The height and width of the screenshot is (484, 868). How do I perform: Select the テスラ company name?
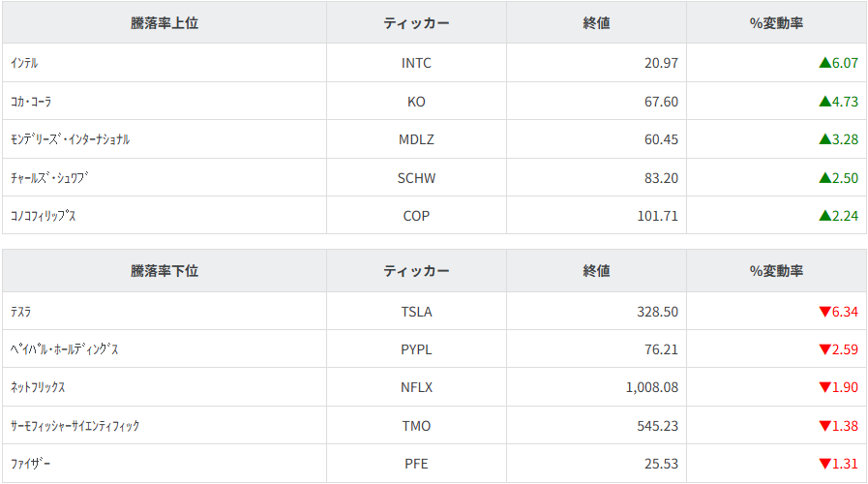[20, 312]
